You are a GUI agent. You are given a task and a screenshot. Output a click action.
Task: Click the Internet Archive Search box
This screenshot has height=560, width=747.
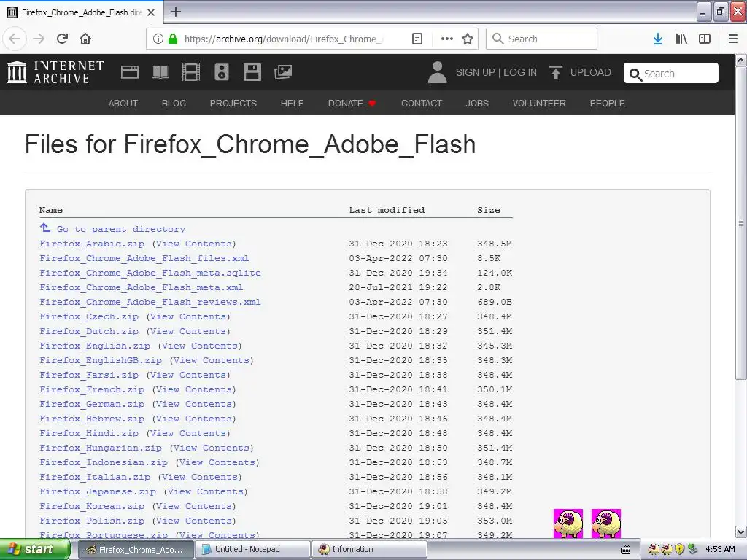671,74
